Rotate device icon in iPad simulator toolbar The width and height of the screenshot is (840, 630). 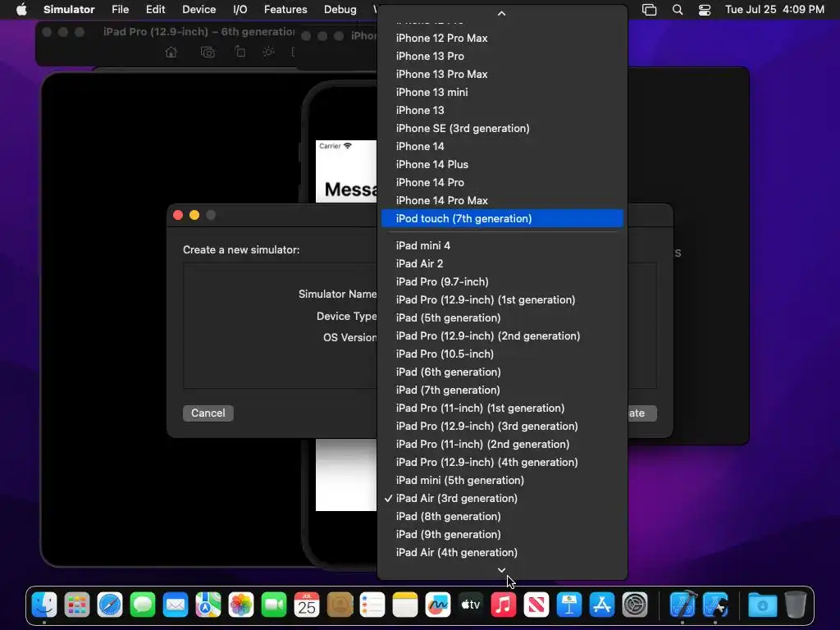coord(240,52)
